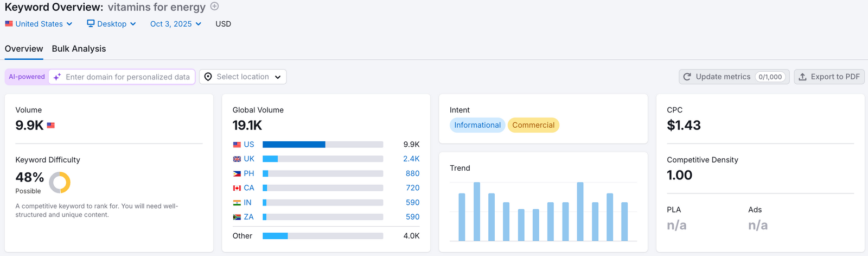Click the United States flag icon in header

(9, 24)
